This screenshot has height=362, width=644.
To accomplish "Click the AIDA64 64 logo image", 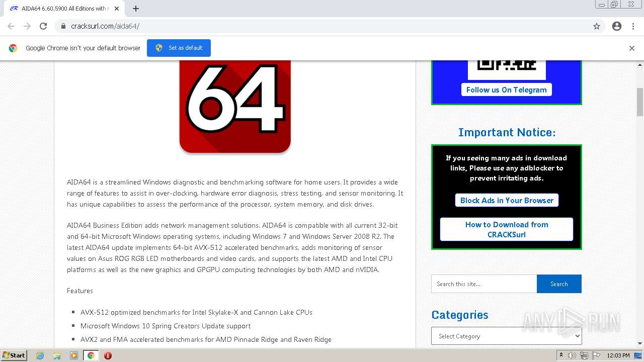I will coord(235,107).
